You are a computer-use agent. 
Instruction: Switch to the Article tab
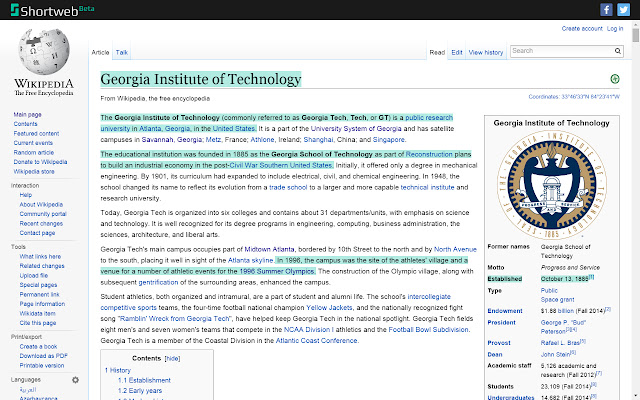tap(100, 52)
